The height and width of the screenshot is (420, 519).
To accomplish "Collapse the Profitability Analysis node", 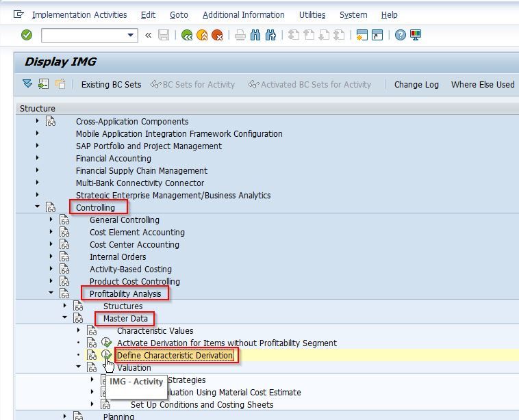I will [x=51, y=293].
